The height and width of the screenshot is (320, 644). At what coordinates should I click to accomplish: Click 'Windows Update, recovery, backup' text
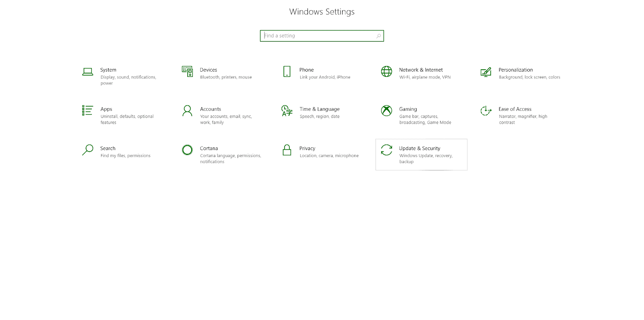426,159
